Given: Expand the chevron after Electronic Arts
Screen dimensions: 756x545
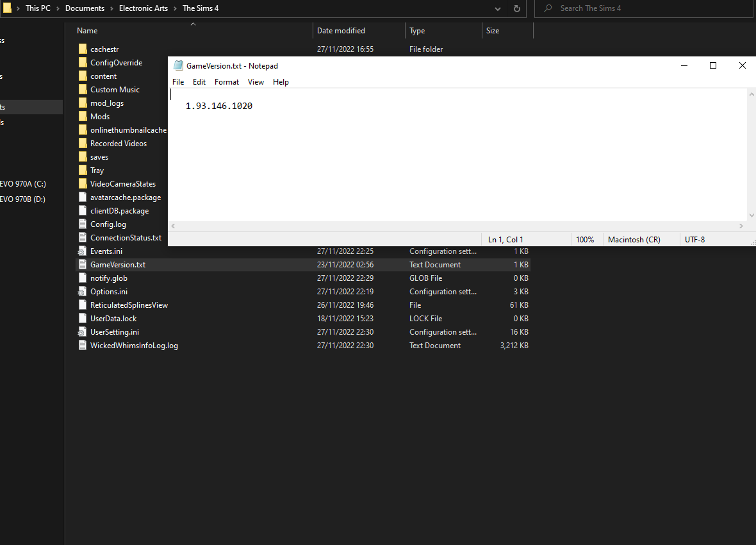Looking at the screenshot, I should click(x=175, y=9).
